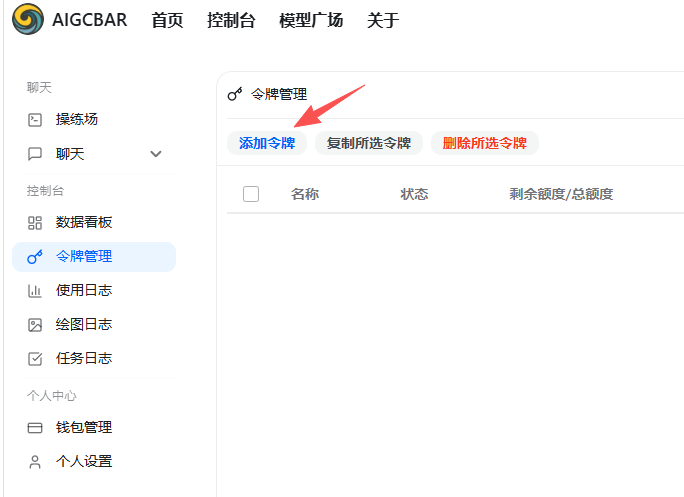Open the 关于 nav item

click(x=383, y=20)
